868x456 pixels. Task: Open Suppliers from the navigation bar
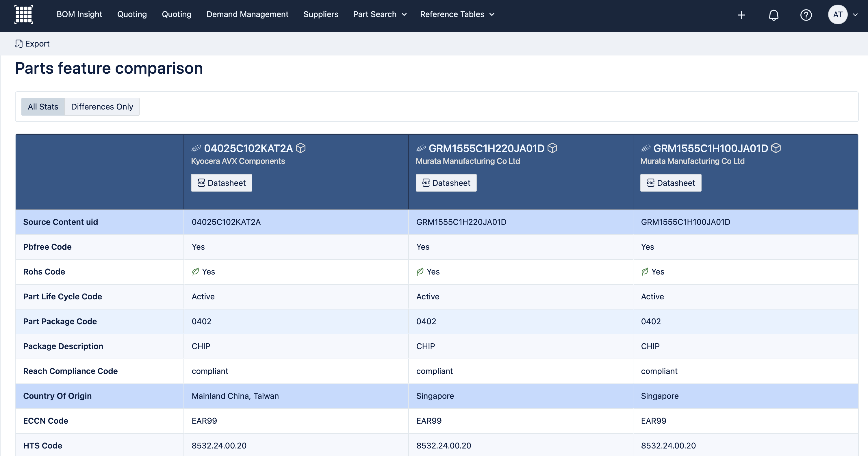coord(320,14)
